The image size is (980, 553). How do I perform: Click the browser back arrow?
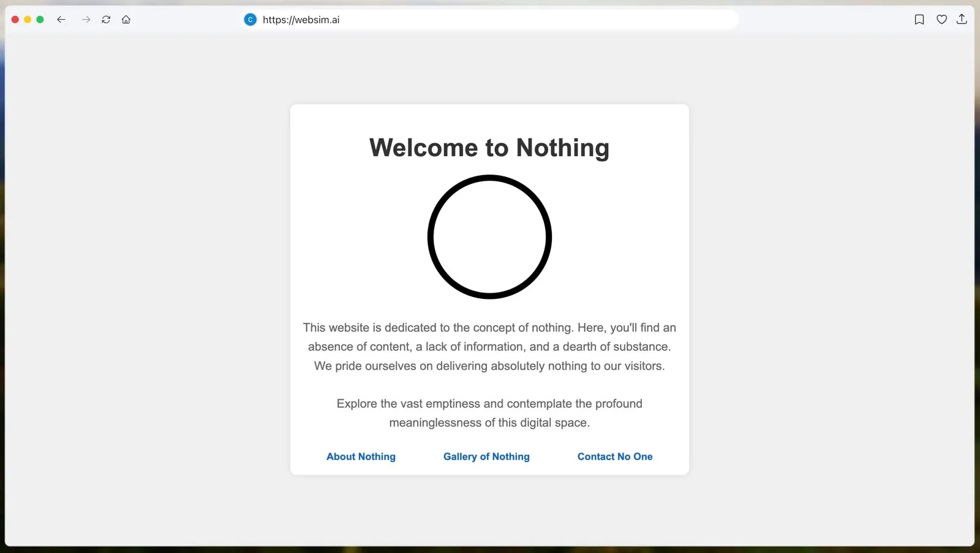click(x=61, y=20)
